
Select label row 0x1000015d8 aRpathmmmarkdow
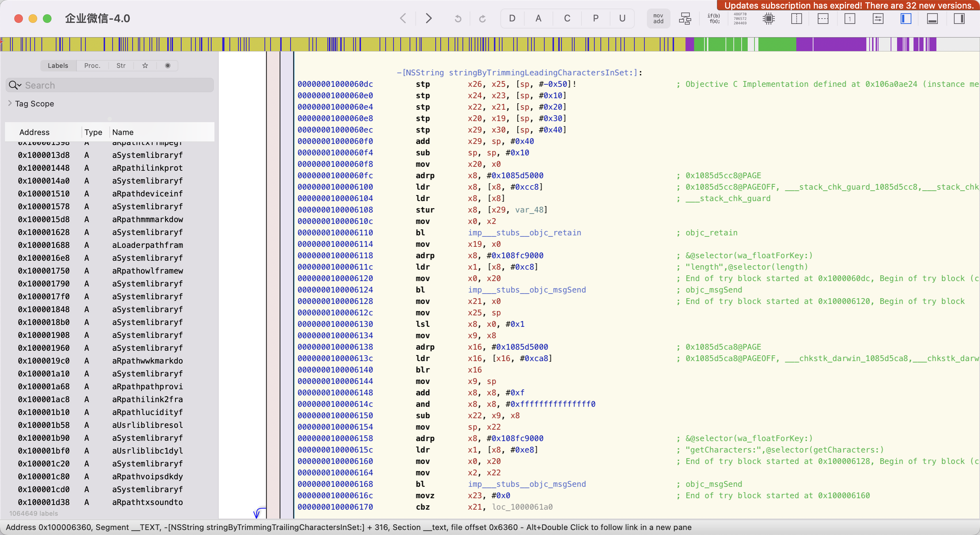click(110, 219)
